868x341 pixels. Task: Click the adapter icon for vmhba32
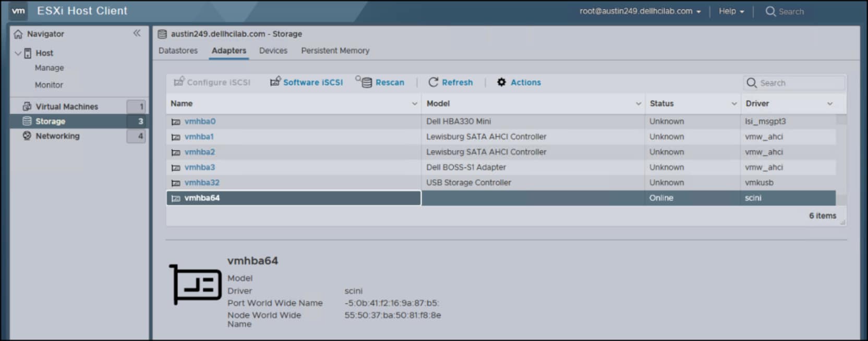(176, 183)
